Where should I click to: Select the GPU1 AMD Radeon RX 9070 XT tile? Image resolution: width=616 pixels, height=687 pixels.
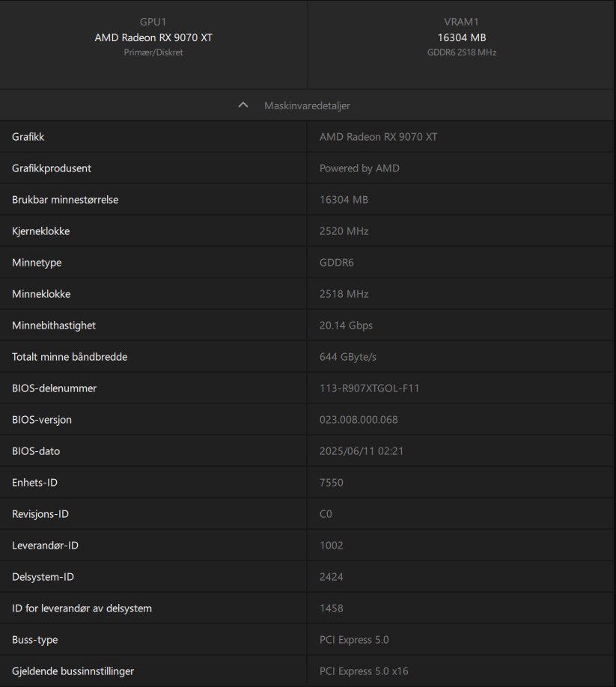(153, 37)
